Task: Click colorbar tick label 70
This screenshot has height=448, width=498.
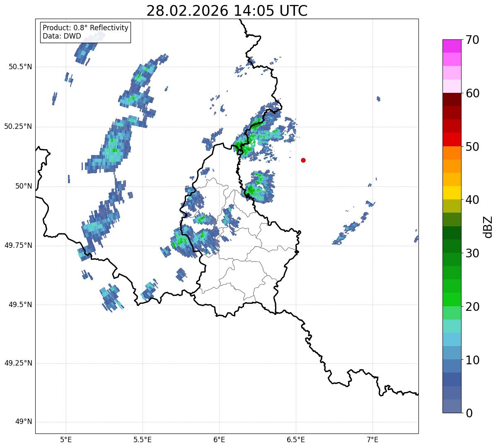Action: pos(473,40)
